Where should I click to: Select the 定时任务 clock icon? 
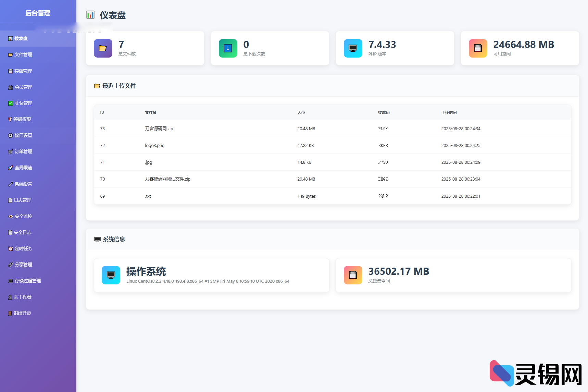click(10, 248)
